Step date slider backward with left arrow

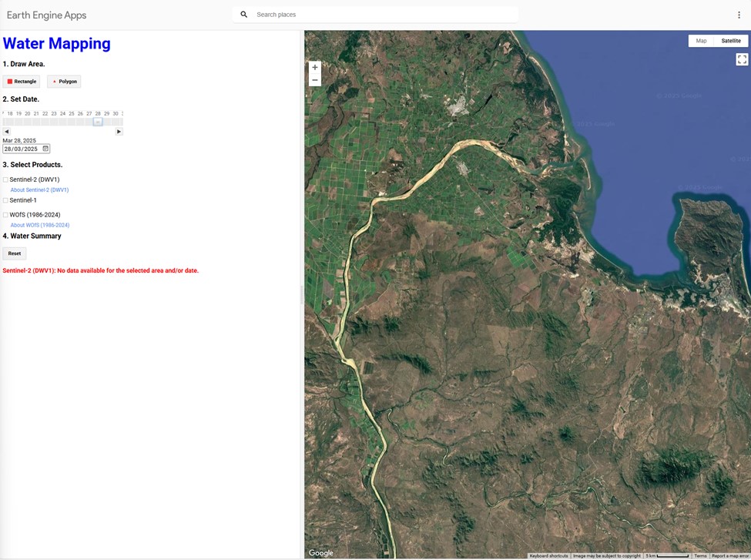point(7,131)
